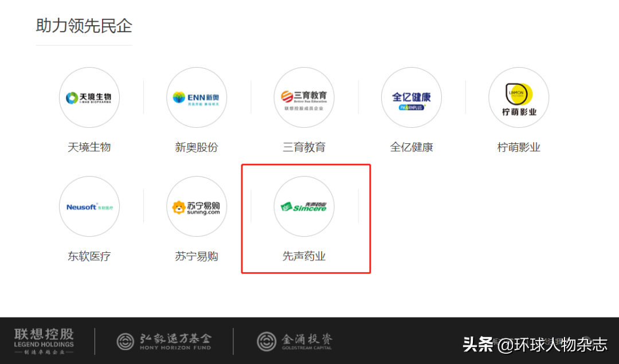The height and width of the screenshot is (364, 619).
Task: Click the 全亿健康 Pharmplus logo
Action: [x=411, y=97]
